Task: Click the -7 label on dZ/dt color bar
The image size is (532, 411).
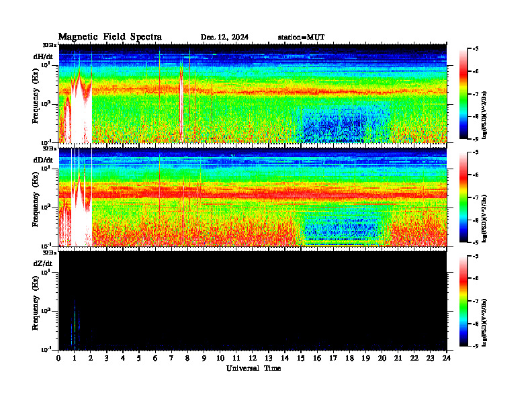Action: [476, 301]
